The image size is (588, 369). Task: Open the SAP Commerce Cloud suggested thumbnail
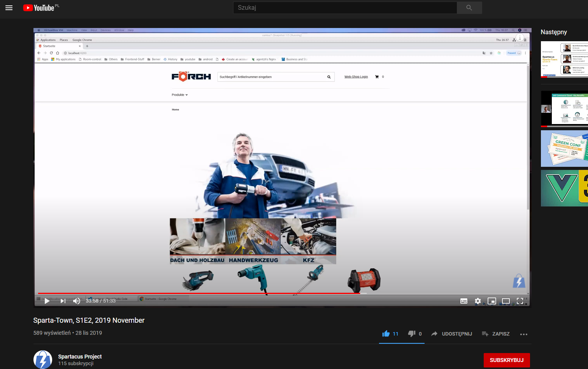(x=564, y=109)
